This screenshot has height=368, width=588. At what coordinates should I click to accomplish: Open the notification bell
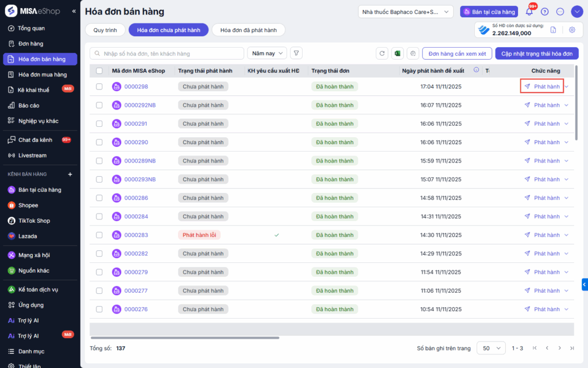(529, 11)
